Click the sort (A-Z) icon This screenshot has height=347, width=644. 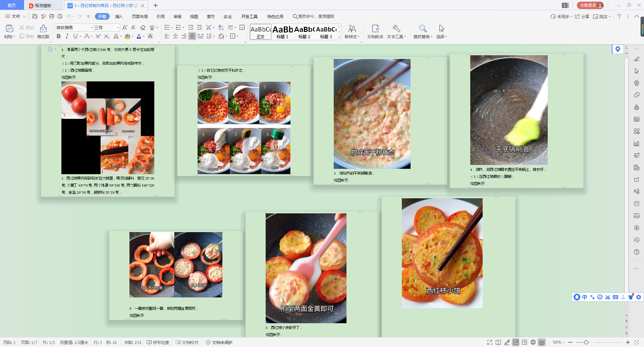point(221,27)
